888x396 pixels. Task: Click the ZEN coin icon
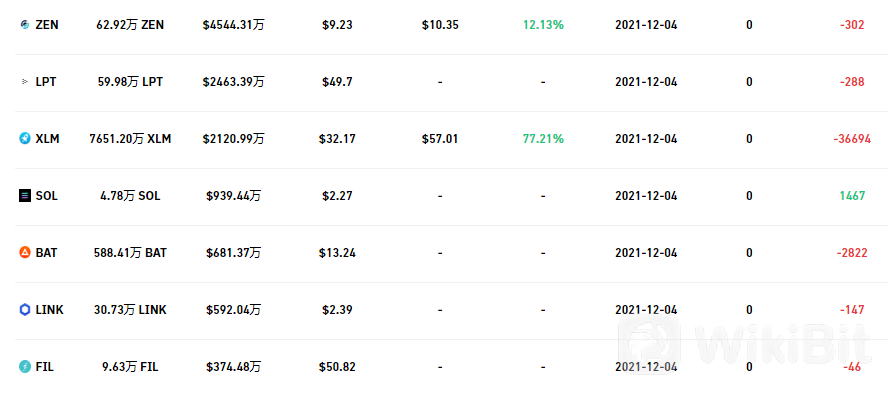click(x=24, y=25)
